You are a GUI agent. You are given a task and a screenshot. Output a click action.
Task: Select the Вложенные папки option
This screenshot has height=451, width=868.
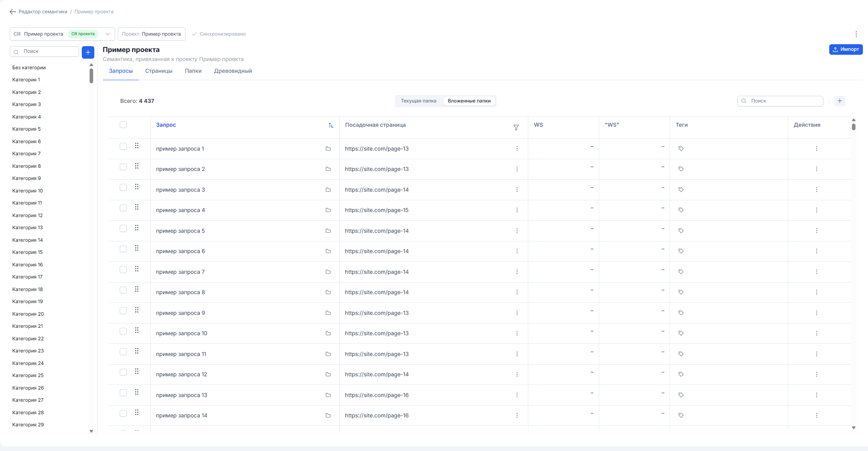469,101
